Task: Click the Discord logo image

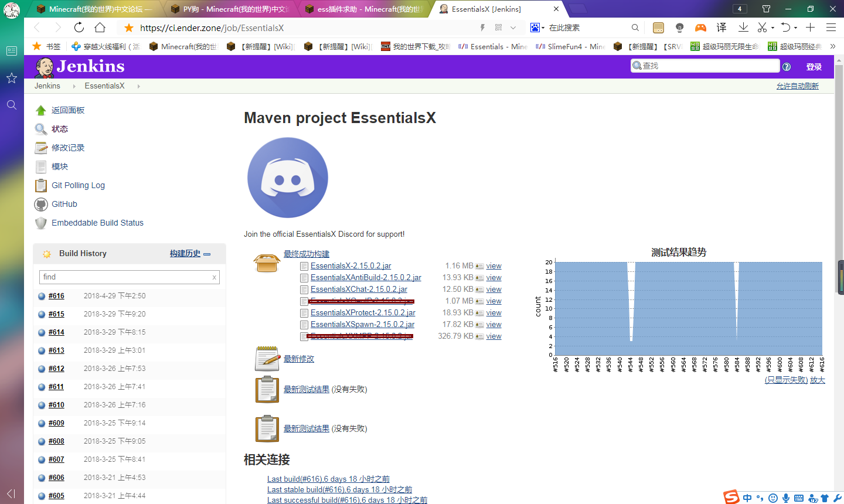Action: pos(287,178)
